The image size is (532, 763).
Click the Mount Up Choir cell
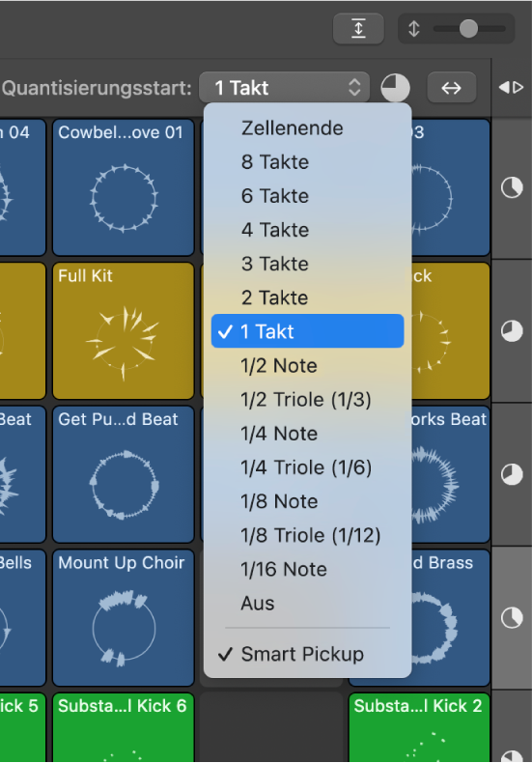pos(123,618)
